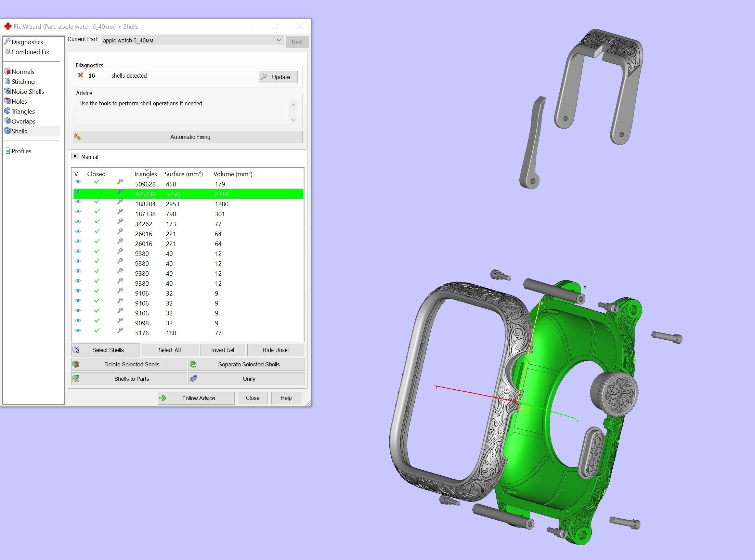Switch to the Stitching page
Image resolution: width=755 pixels, height=560 pixels.
pos(23,81)
